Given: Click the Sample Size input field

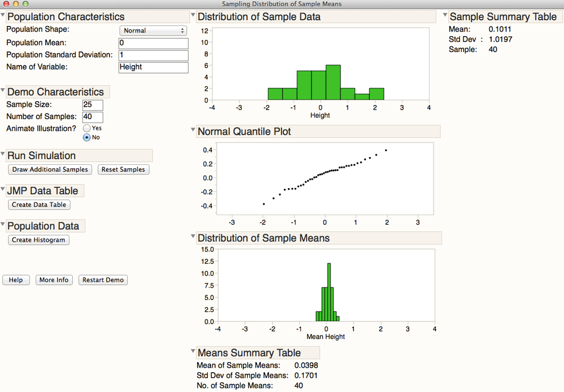Looking at the screenshot, I should 92,104.
